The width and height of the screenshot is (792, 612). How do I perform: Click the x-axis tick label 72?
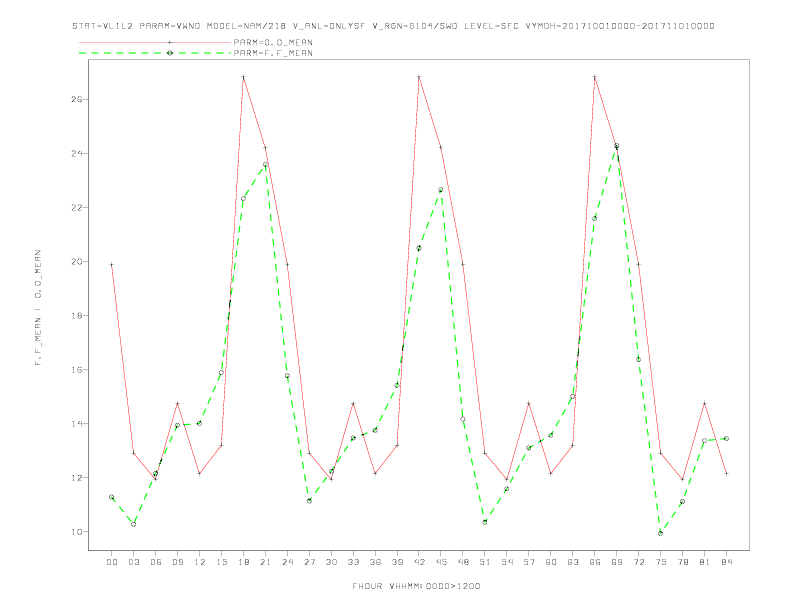(x=638, y=562)
